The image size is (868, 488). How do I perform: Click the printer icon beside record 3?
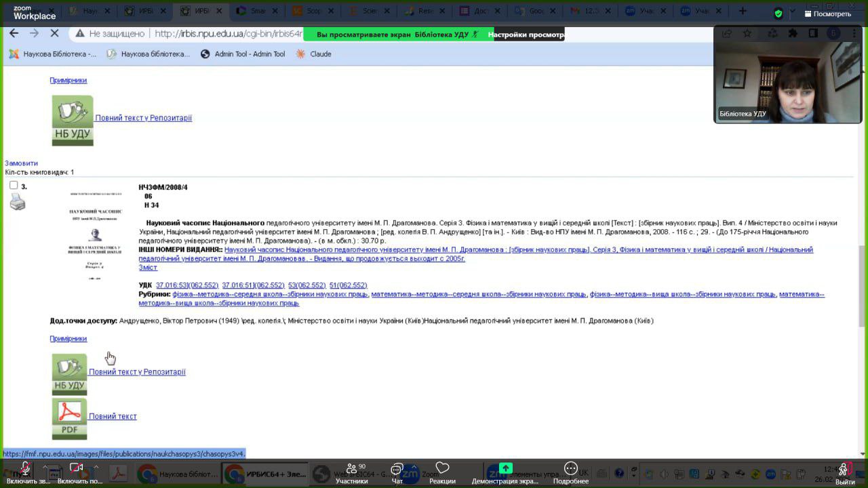point(18,201)
